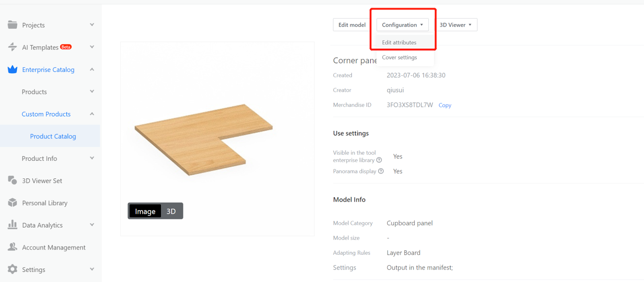Click the AI Templates icon in sidebar
The image size is (644, 282).
click(x=12, y=47)
